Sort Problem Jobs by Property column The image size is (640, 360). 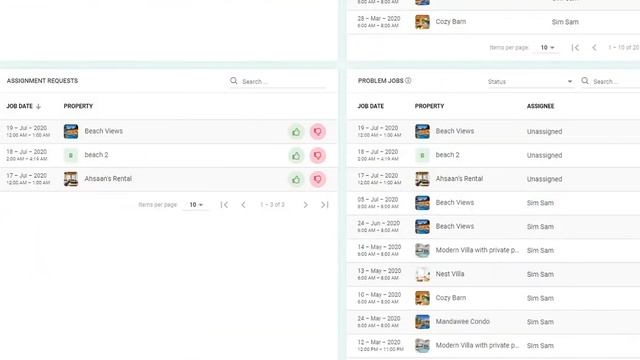click(x=429, y=106)
